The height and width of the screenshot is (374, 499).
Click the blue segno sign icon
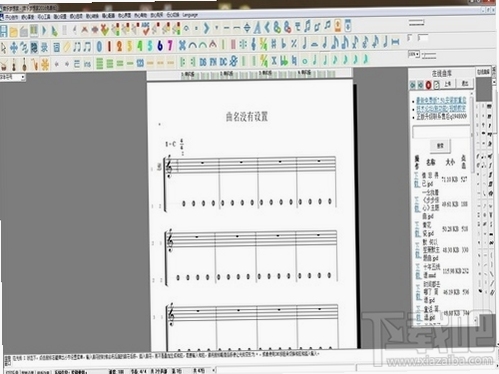tap(234, 61)
